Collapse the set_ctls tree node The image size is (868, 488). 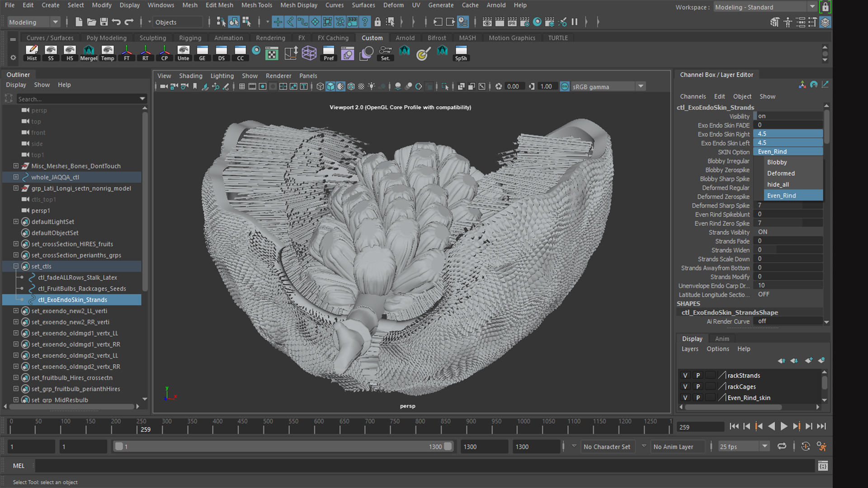click(x=16, y=266)
